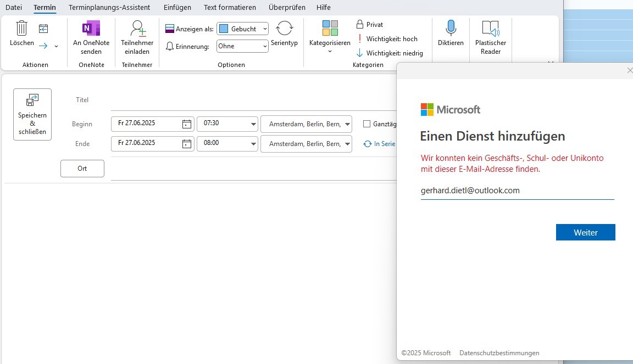633x364 pixels.
Task: Click into the Ort location field
Action: pyautogui.click(x=253, y=169)
